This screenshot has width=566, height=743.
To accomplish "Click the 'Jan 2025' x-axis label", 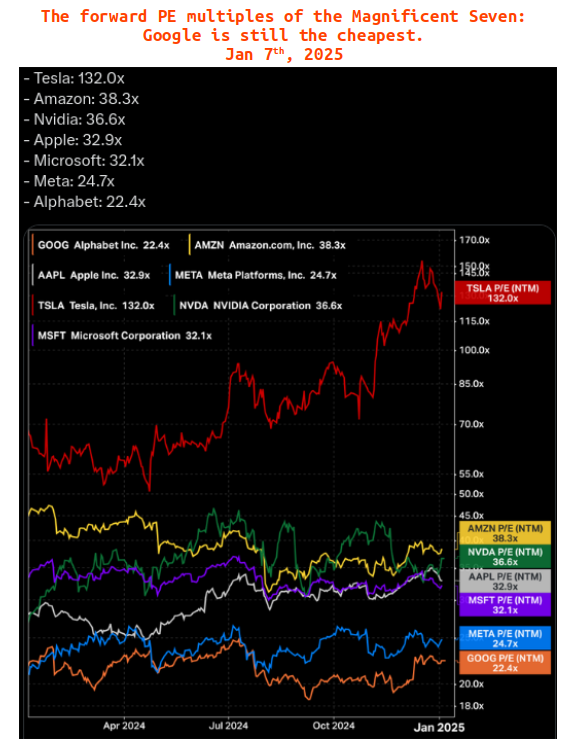I will tap(439, 727).
